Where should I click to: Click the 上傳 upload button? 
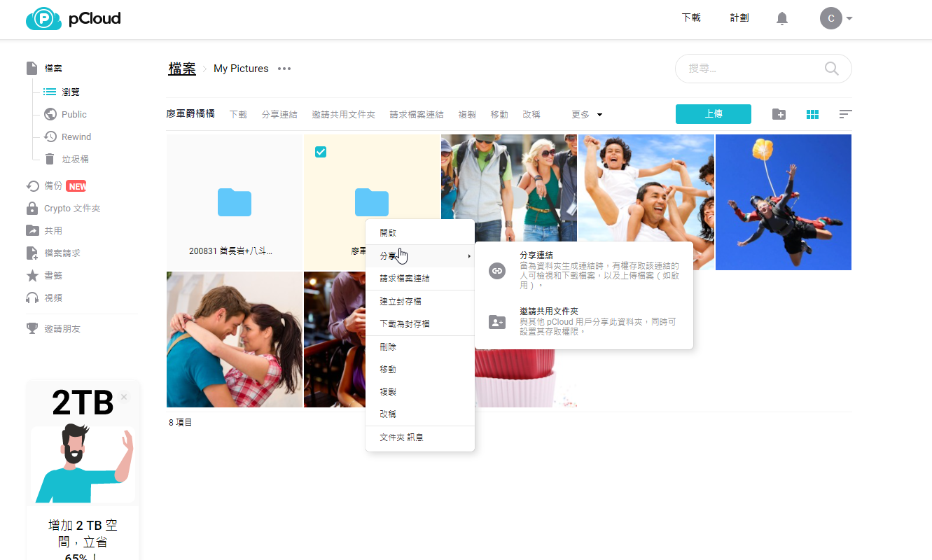[713, 114]
